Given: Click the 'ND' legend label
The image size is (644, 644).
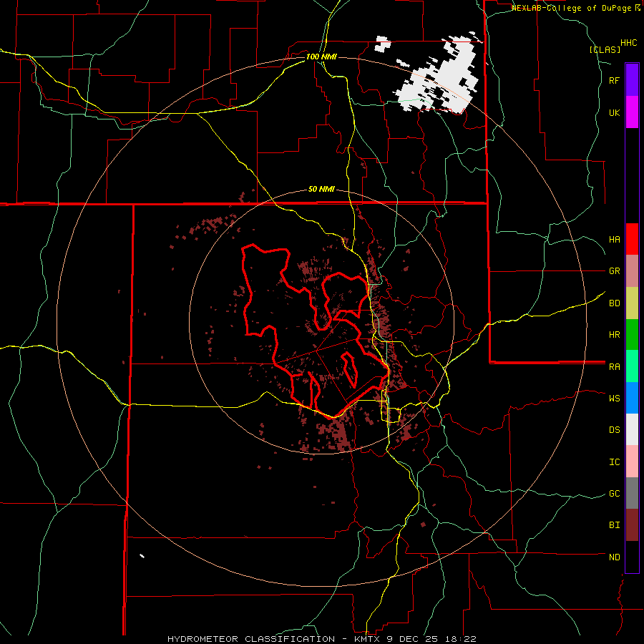Looking at the screenshot, I should [x=614, y=557].
